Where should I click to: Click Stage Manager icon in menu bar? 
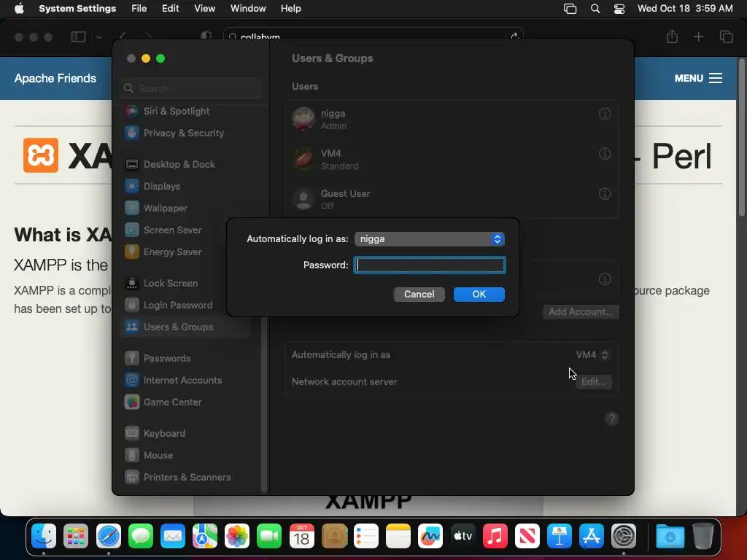pyautogui.click(x=570, y=9)
